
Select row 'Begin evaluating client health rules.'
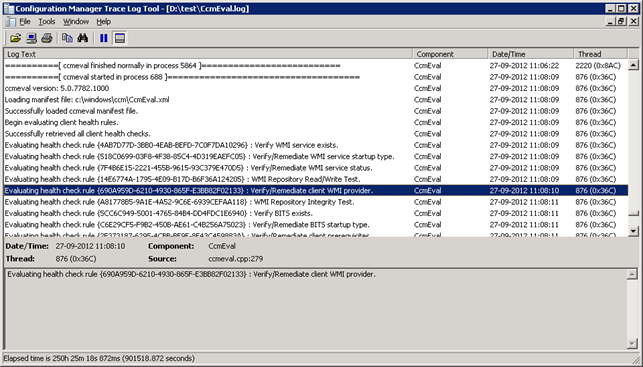tap(316, 123)
